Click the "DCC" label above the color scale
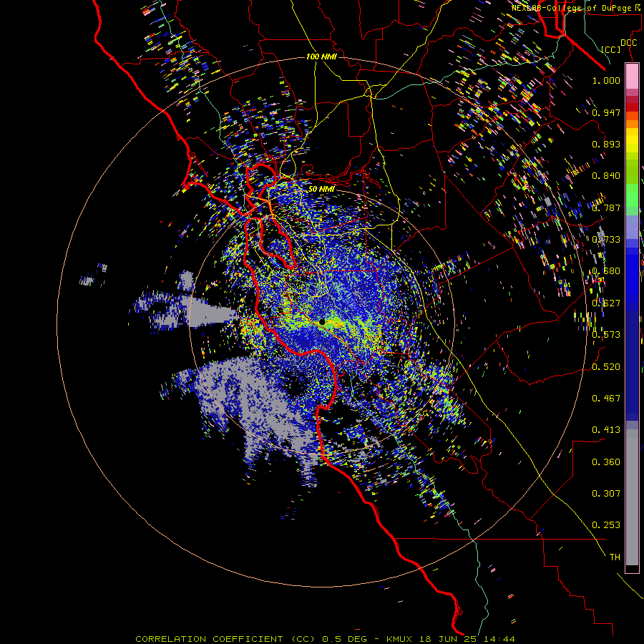The width and height of the screenshot is (644, 644). tap(629, 43)
